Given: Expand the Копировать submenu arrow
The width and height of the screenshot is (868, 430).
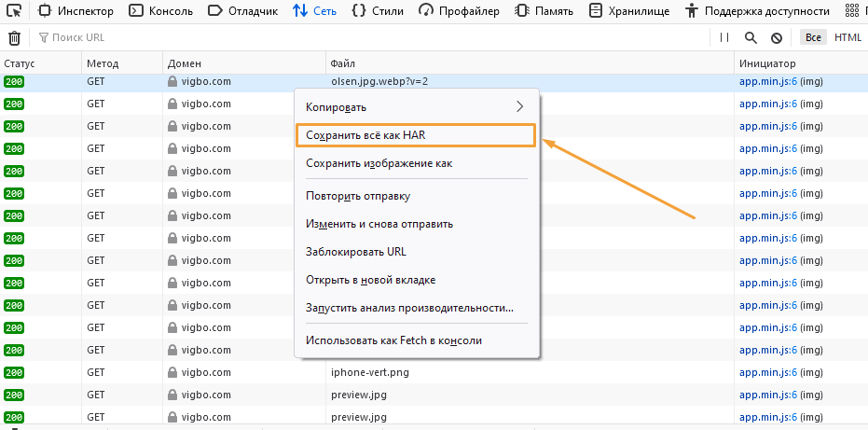Looking at the screenshot, I should coord(519,107).
